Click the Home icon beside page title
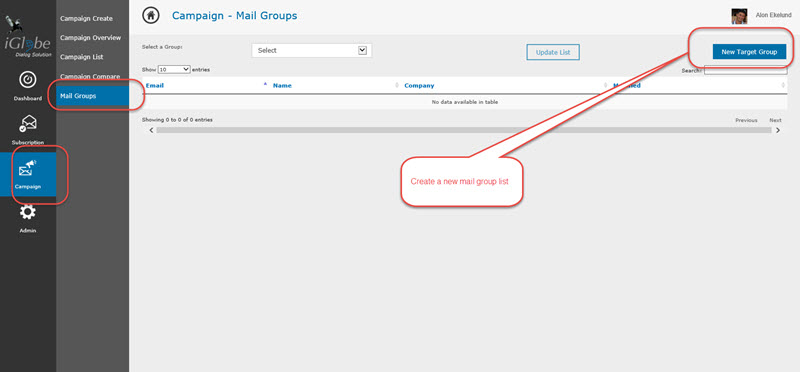800x372 pixels. [x=150, y=16]
